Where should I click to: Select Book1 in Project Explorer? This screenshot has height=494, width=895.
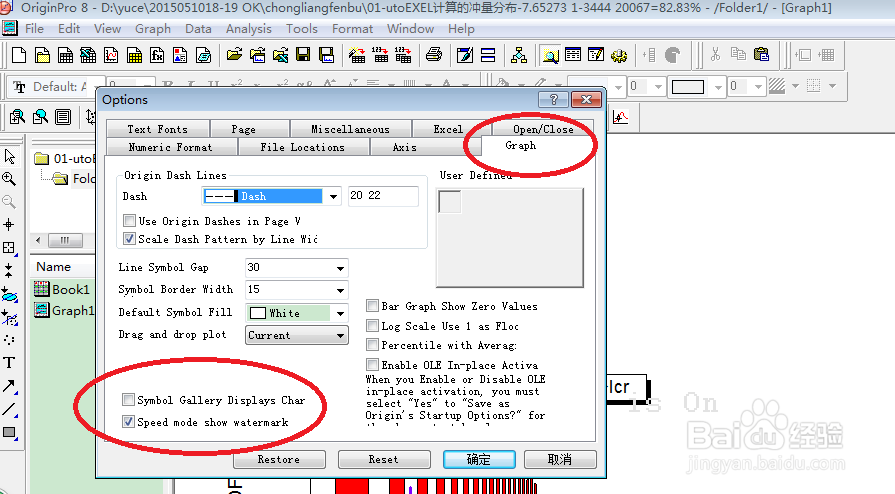[63, 290]
